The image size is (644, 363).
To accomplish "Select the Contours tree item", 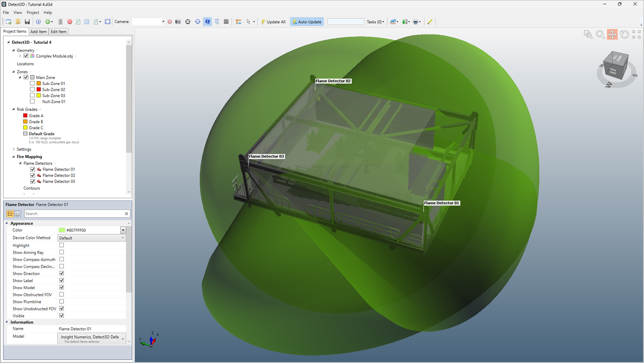I will 32,188.
